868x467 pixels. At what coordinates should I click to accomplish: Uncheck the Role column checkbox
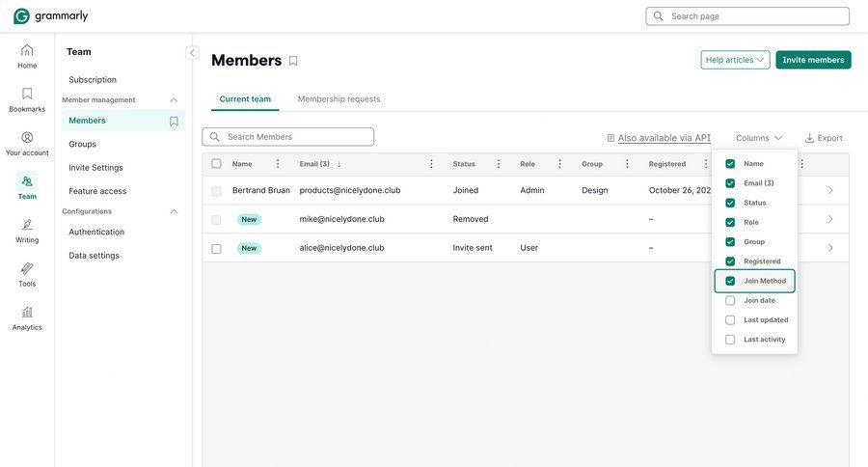[x=730, y=222]
